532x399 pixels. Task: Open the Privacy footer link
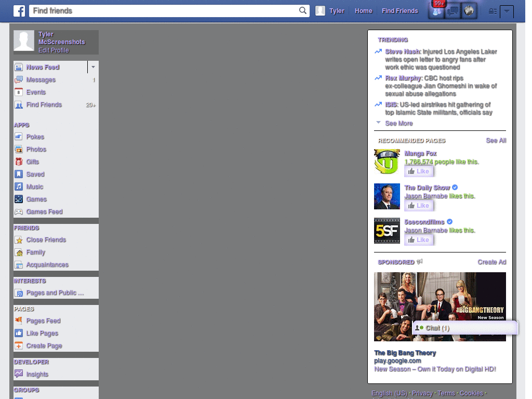pyautogui.click(x=422, y=393)
